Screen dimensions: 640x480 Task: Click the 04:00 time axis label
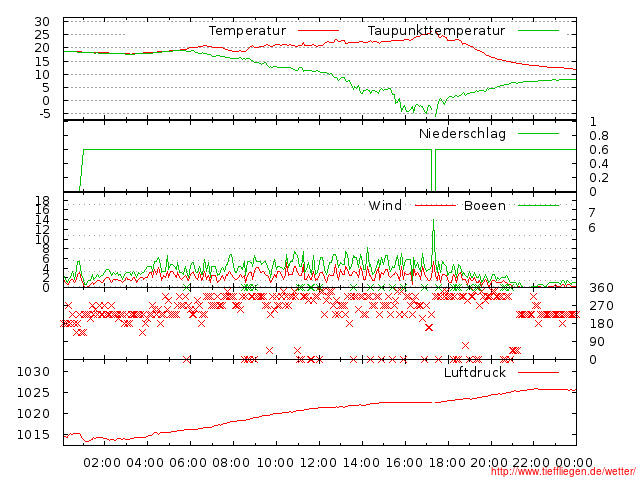click(x=145, y=463)
